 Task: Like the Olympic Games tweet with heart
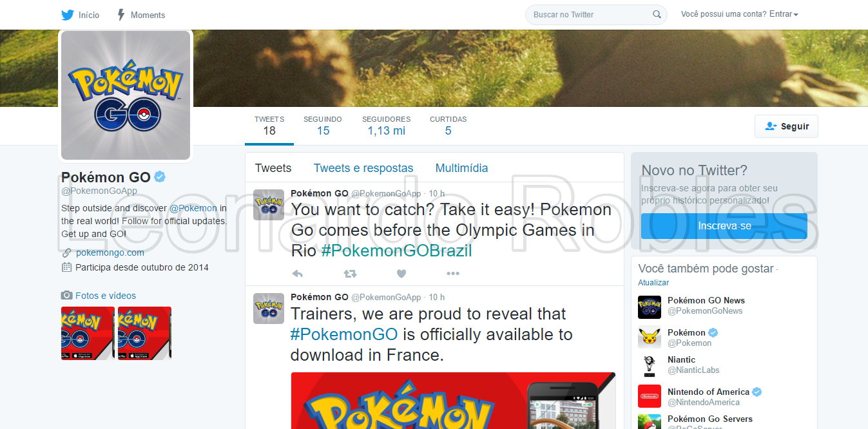click(x=401, y=274)
